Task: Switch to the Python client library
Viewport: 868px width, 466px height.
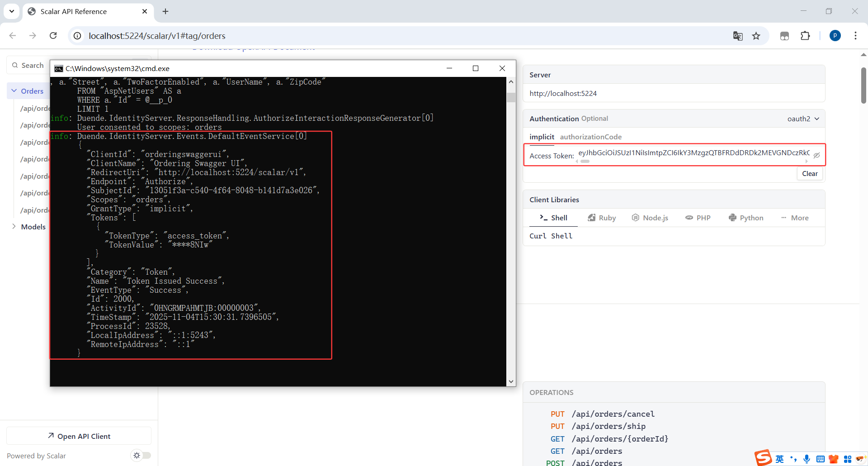Action: pyautogui.click(x=746, y=218)
